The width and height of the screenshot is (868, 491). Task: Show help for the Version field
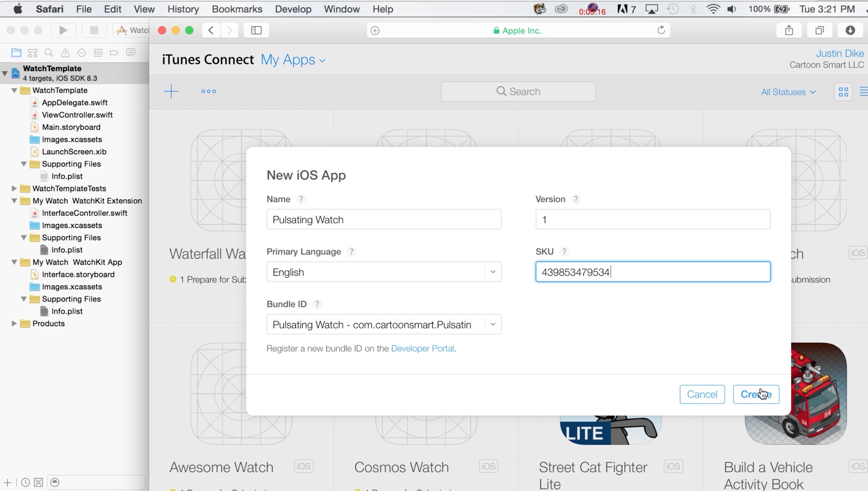(575, 199)
